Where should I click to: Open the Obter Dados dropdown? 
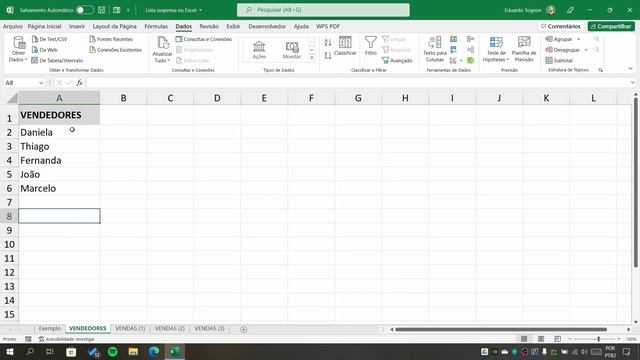18,49
